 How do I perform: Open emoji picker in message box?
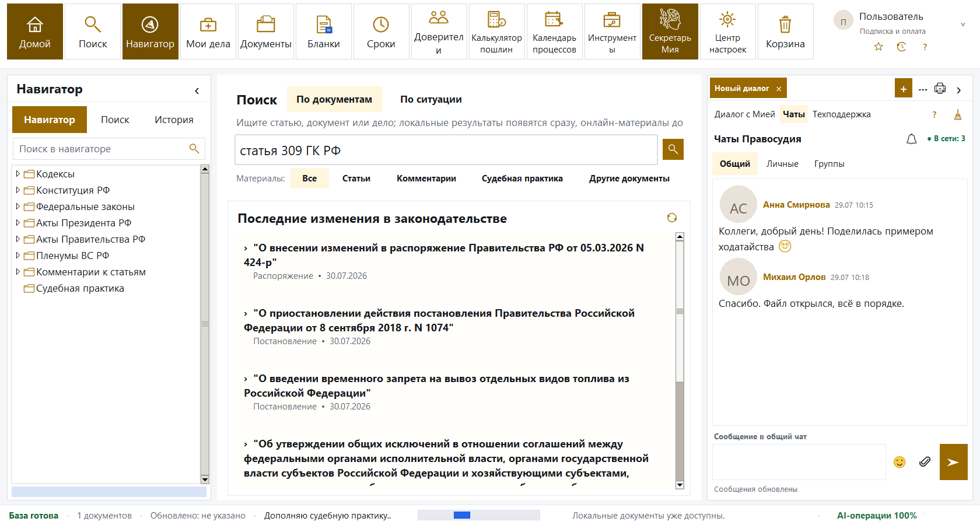[900, 462]
